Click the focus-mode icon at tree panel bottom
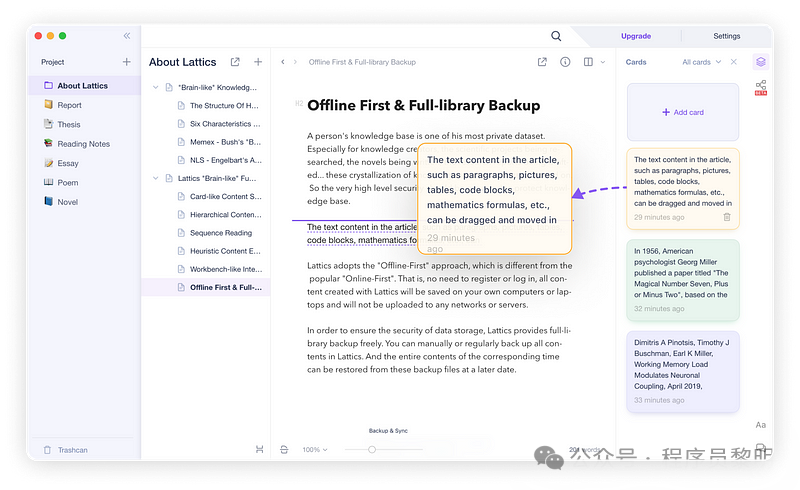The height and width of the screenshot is (490, 800). (x=260, y=450)
